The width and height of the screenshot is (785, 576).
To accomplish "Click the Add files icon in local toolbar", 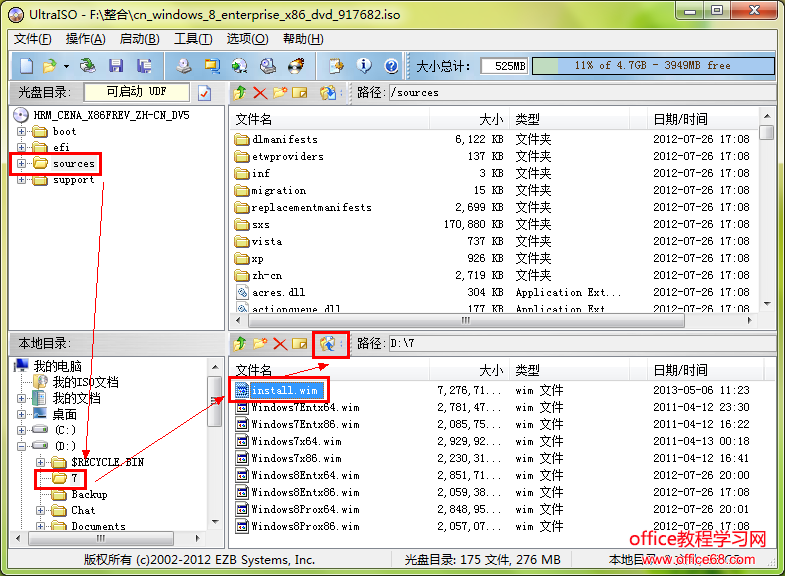I will pos(328,344).
